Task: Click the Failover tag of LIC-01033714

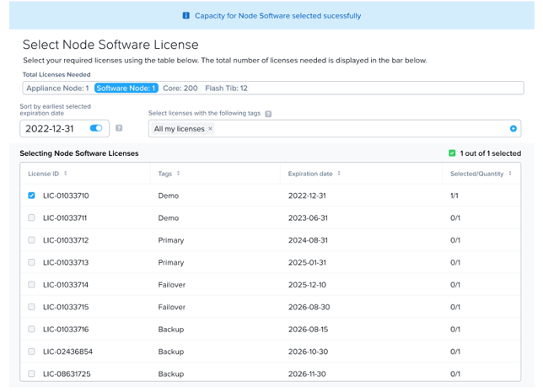Action: 172,285
